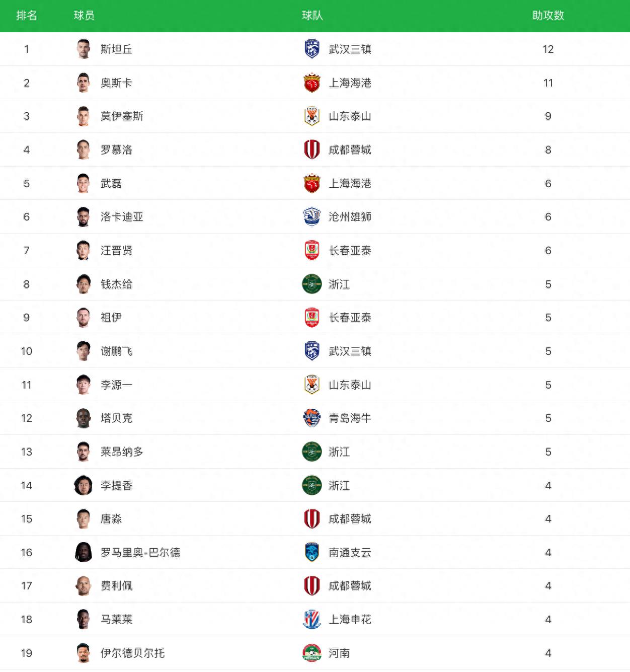Click the Wuhan Three Towns logo beside 斯坦丘
Viewport: 630px width, 672px height.
tap(312, 49)
